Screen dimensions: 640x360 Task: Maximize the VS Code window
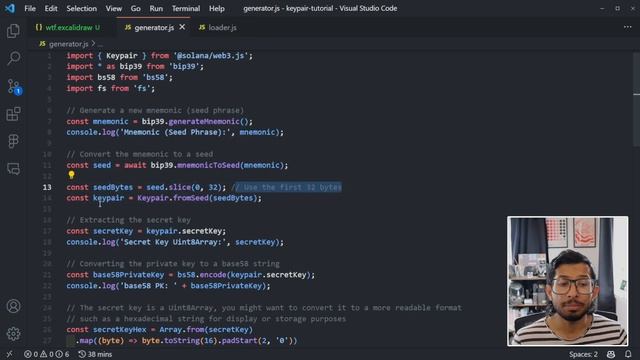(618, 8)
